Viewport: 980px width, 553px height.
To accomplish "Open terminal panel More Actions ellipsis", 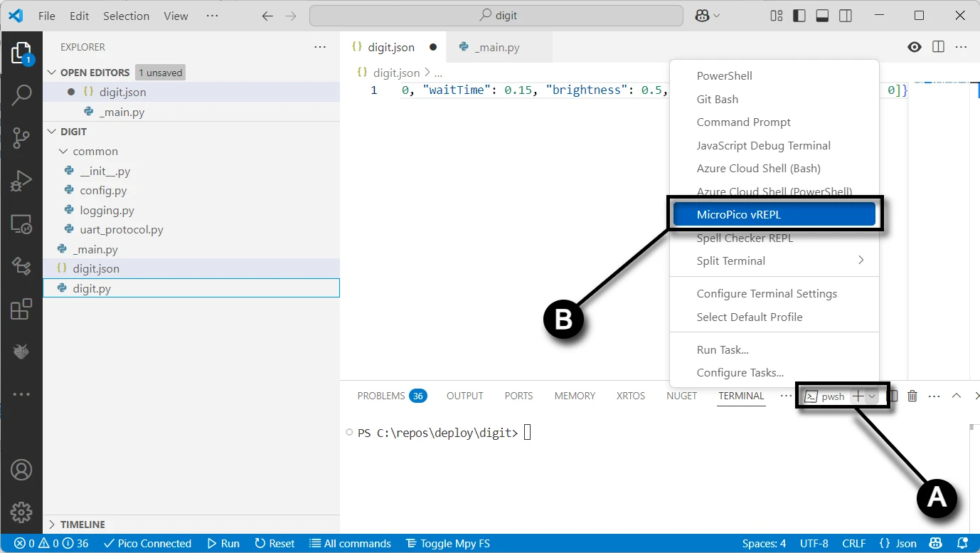I will [934, 396].
